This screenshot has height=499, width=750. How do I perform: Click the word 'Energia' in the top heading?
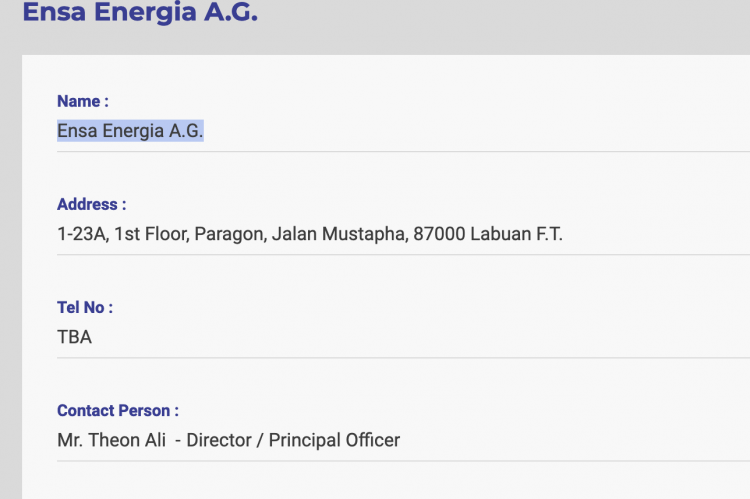tap(145, 12)
